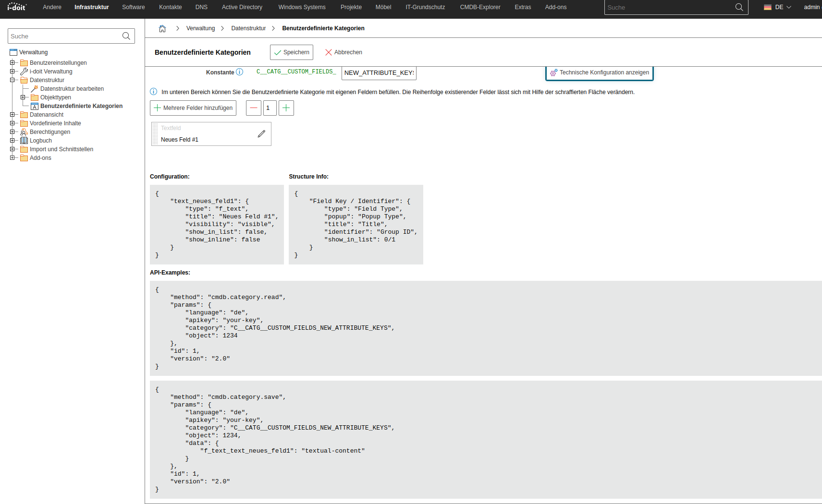Click the Konstante input field
822x504 pixels.
[379, 73]
